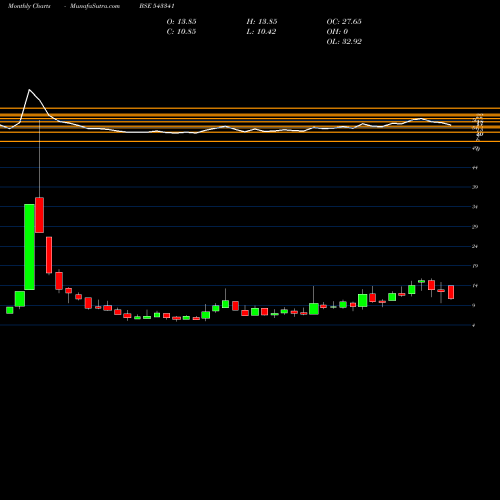Click the 44 price axis label
500x500 pixels.
click(475, 168)
